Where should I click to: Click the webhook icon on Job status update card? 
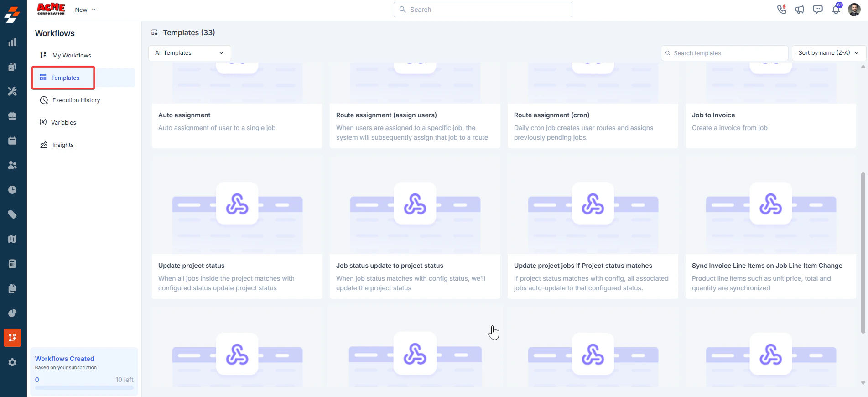click(415, 204)
